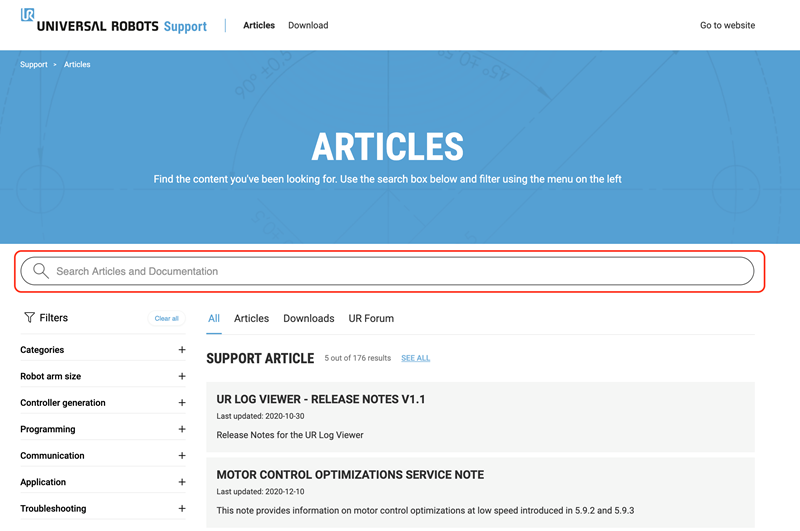Expand the Troubleshooting filter
The image size is (800, 531).
point(182,509)
